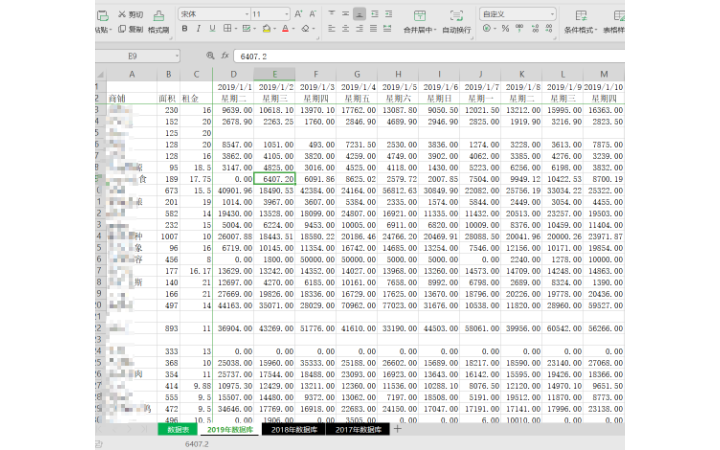Open the fill color dropdown arrow

(275, 29)
